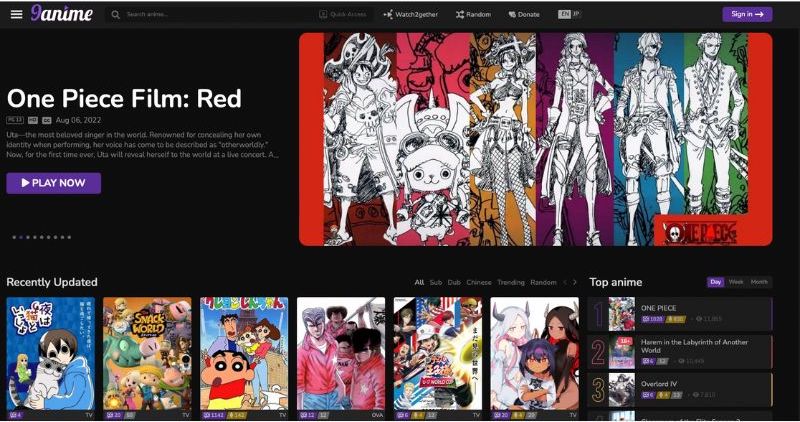Open Harem in the Labyrinth of Another World
800x422 pixels.
click(694, 346)
